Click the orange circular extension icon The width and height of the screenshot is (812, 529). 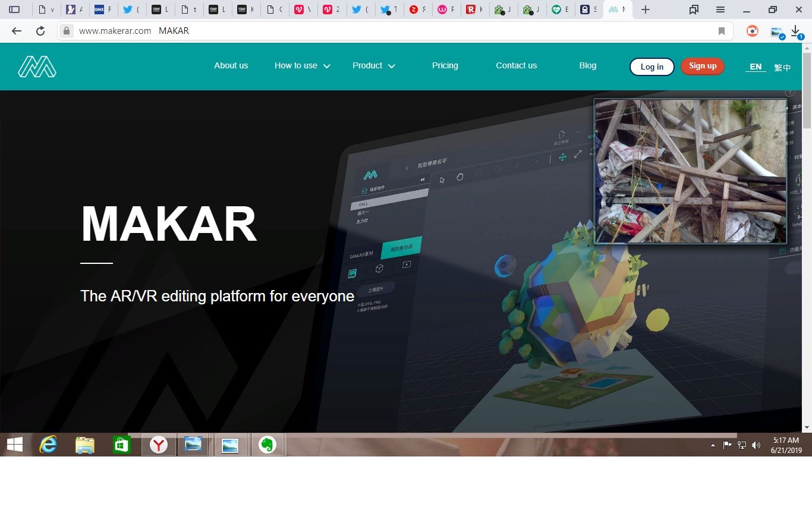coord(753,31)
